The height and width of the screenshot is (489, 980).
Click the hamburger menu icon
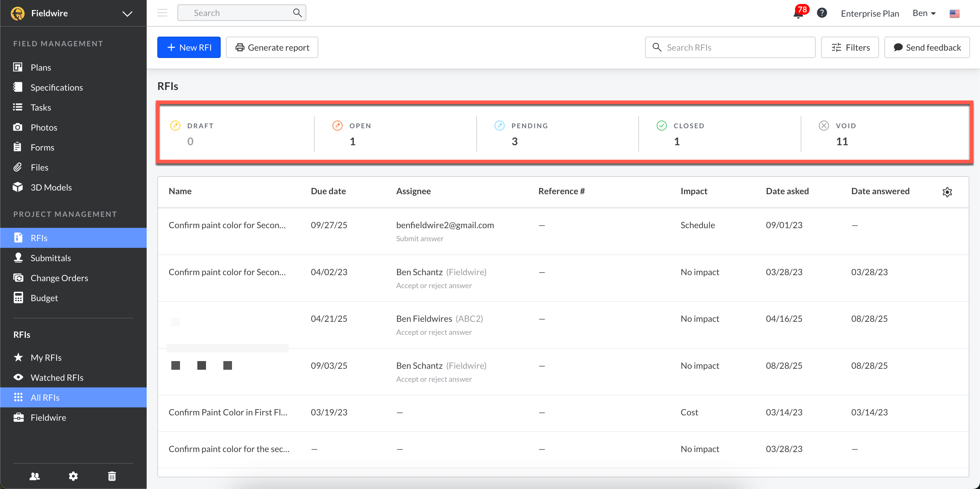tap(162, 13)
